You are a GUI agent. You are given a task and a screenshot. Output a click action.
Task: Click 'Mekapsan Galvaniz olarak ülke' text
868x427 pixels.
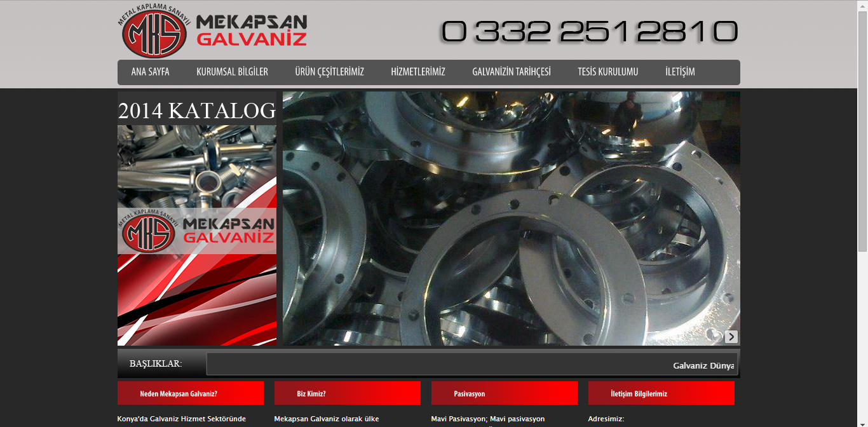click(327, 419)
